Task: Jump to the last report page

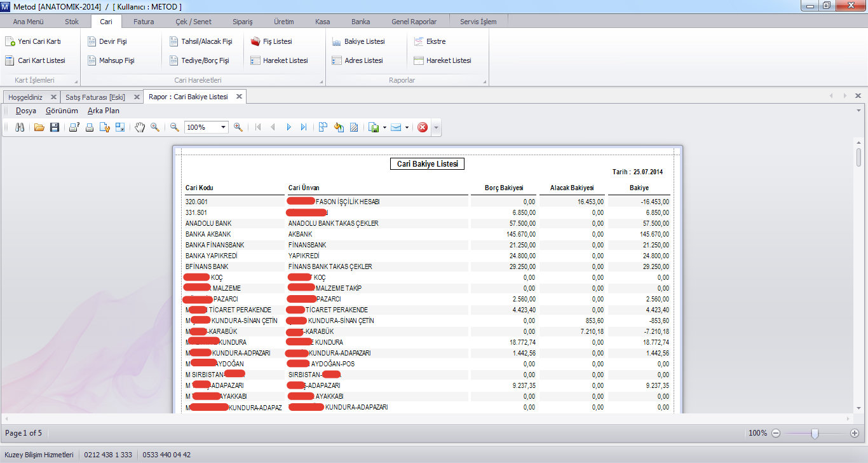Action: tap(304, 127)
